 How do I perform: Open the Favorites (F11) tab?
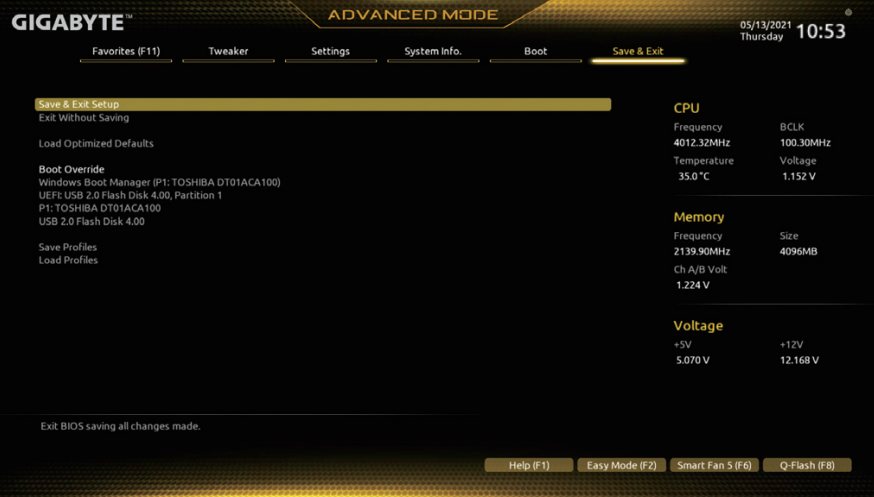click(126, 51)
